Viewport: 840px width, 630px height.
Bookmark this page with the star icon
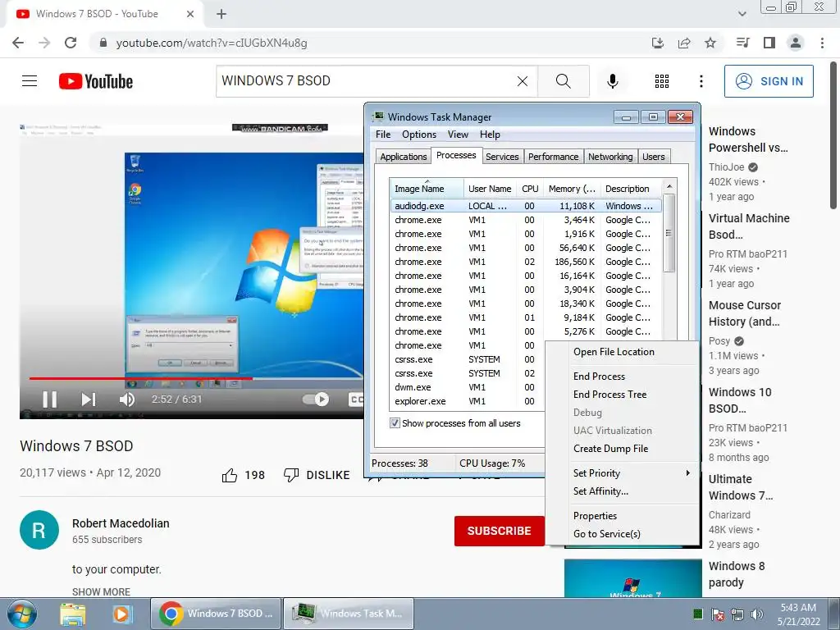[710, 43]
